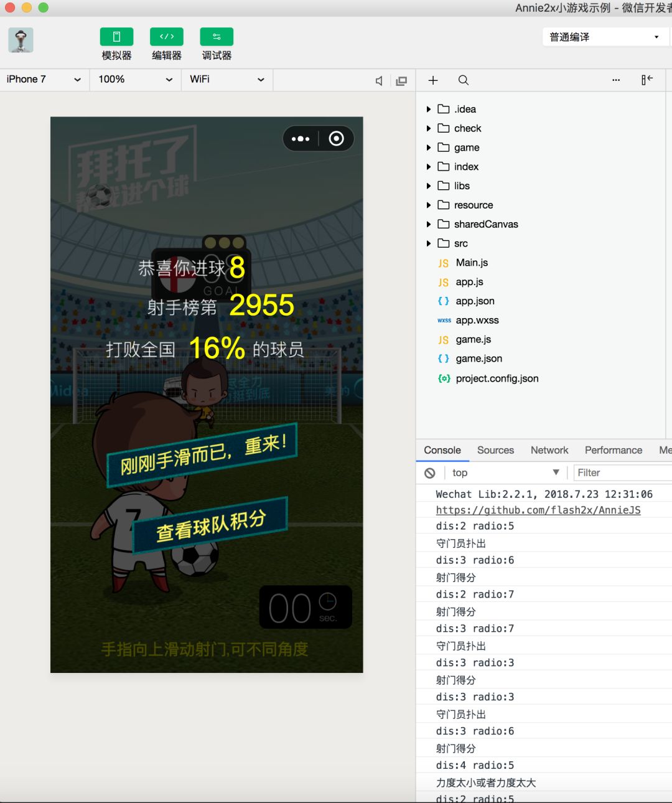Open the top context selector dropdown
This screenshot has height=803, width=672.
click(x=505, y=473)
